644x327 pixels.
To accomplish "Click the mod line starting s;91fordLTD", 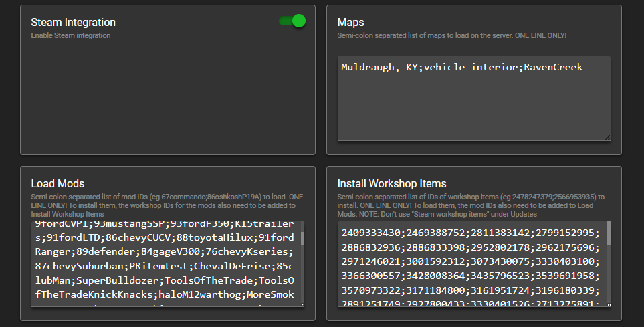I will pos(165,237).
